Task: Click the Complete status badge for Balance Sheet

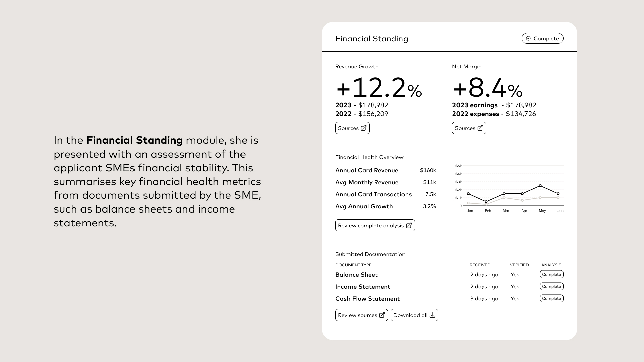Action: click(551, 274)
